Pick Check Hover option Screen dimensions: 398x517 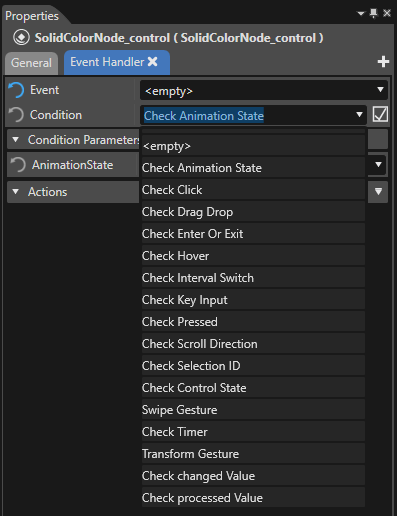[x=253, y=256]
